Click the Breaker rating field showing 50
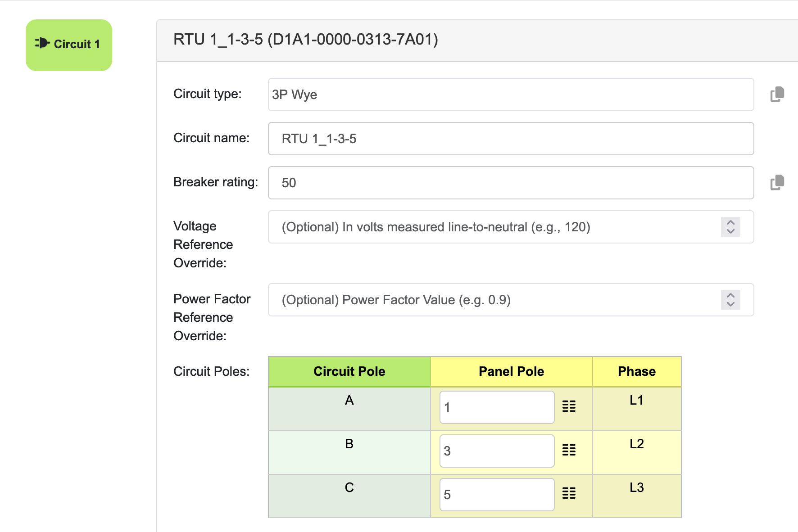This screenshot has width=798, height=532. point(510,183)
